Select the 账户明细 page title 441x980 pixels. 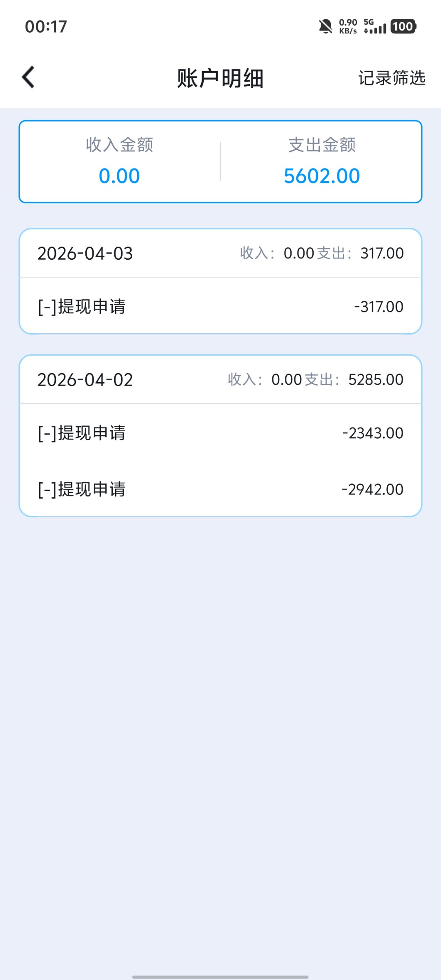(220, 78)
